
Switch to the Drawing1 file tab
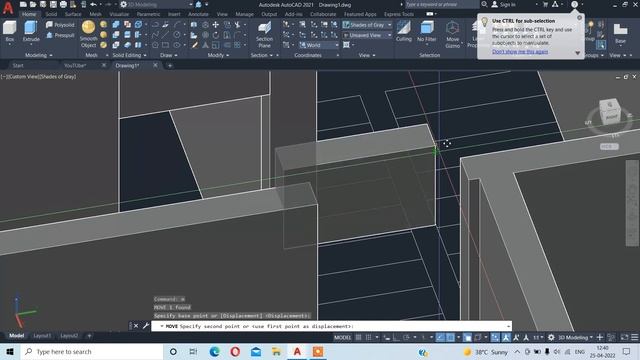point(127,65)
